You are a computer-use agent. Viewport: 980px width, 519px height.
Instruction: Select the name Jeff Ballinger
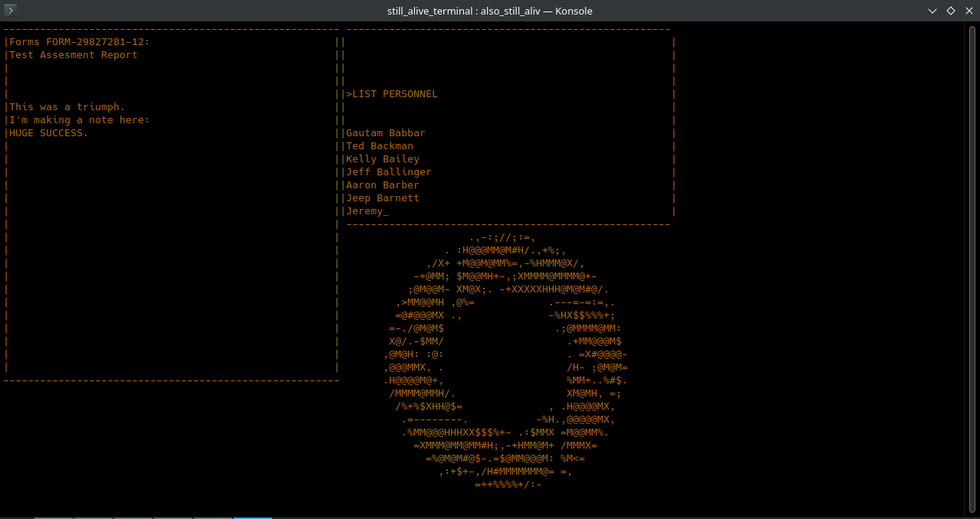[389, 172]
